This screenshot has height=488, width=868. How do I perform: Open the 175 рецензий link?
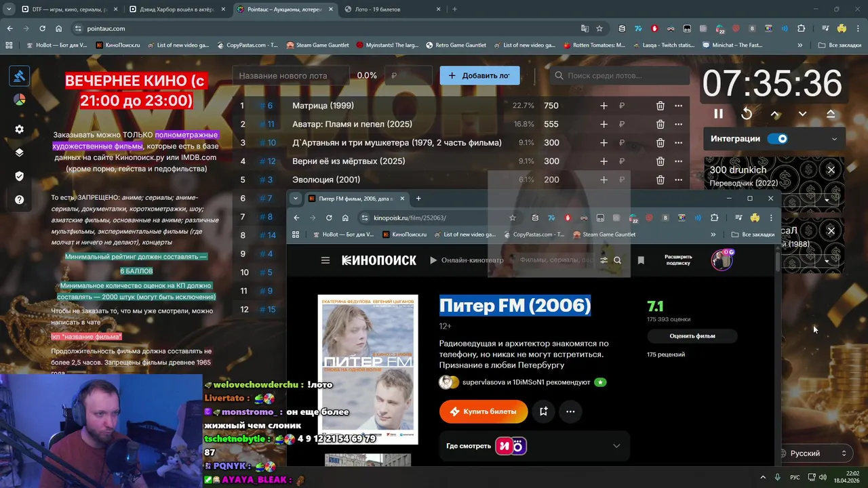pos(666,354)
